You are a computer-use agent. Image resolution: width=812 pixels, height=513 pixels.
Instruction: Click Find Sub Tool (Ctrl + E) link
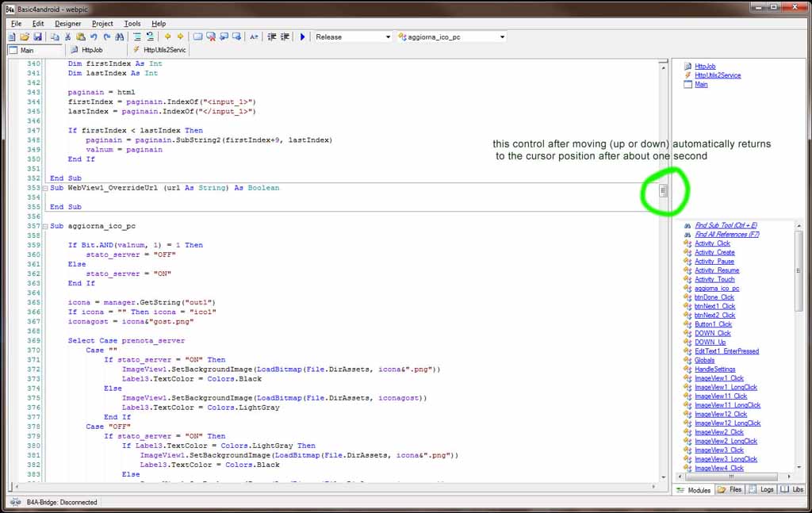[x=726, y=225]
